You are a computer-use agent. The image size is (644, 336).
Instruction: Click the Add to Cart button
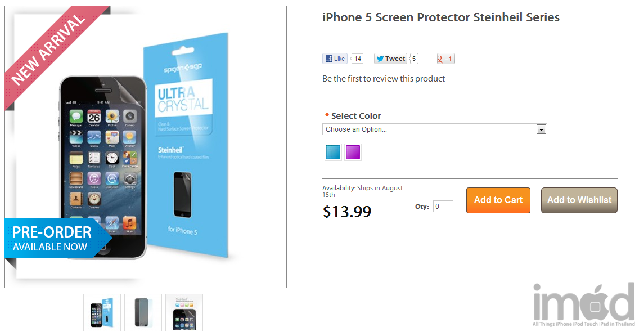[498, 200]
